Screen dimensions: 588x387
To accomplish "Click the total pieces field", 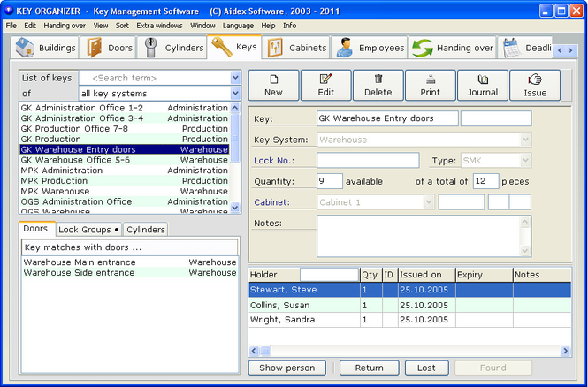I will point(486,181).
